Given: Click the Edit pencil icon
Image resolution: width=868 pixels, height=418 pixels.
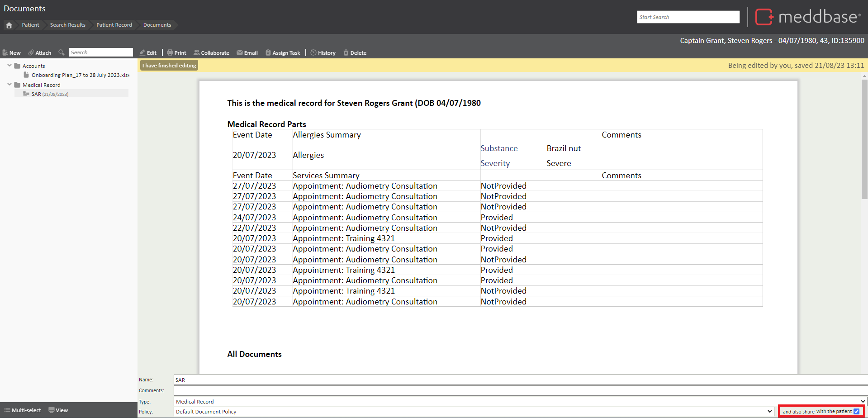Looking at the screenshot, I should [142, 53].
